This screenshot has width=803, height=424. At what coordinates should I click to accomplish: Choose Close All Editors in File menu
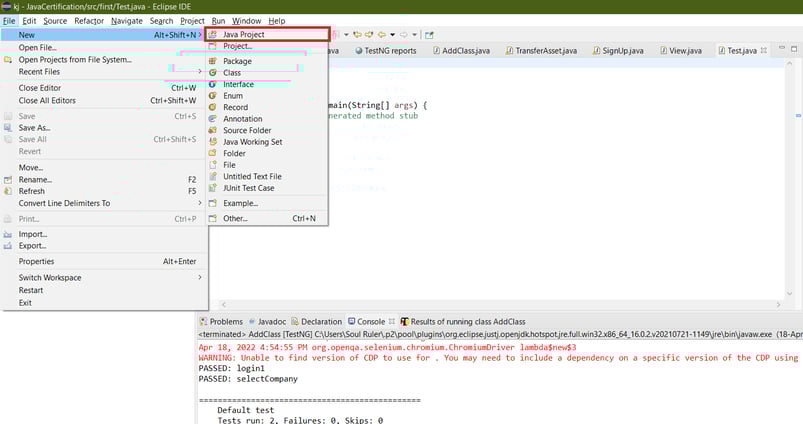104,101
